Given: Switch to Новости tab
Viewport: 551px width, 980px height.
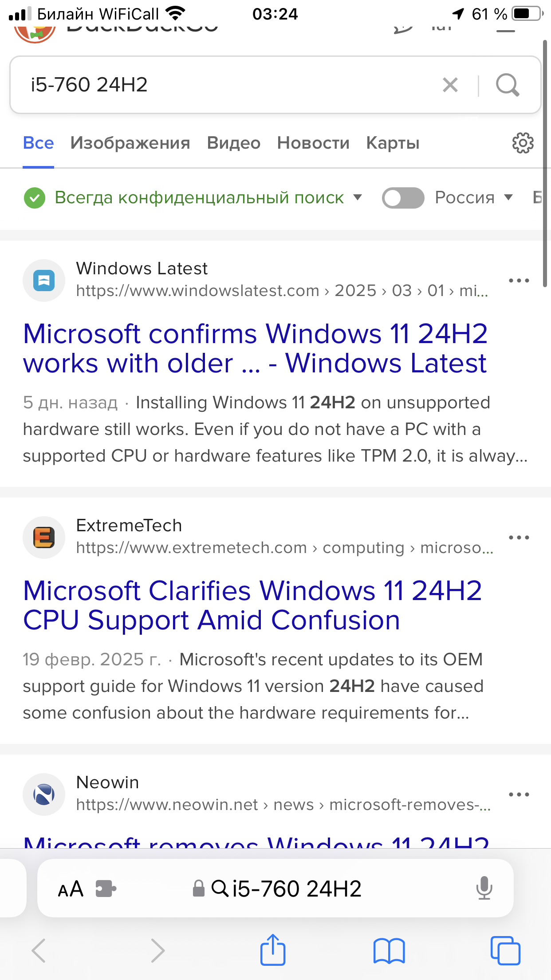Looking at the screenshot, I should coord(313,143).
